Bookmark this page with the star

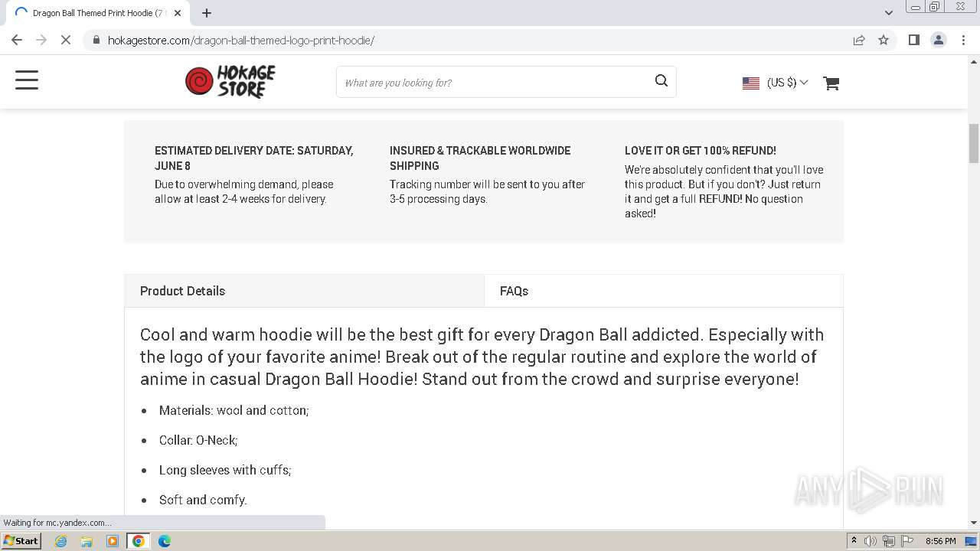tap(884, 40)
